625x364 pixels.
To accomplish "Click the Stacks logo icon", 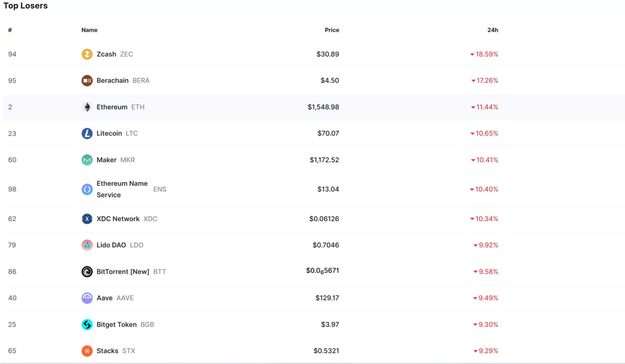I will point(87,351).
